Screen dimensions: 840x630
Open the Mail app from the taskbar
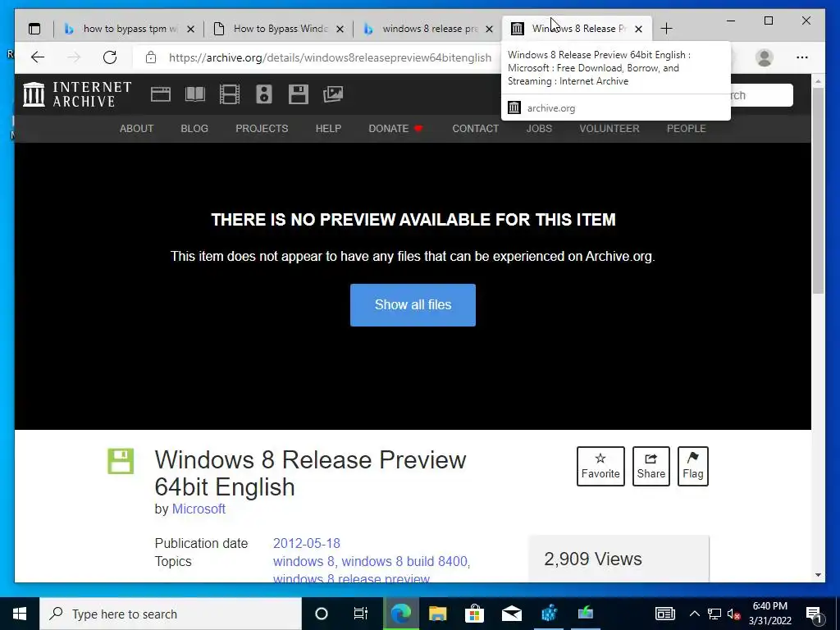coord(512,614)
